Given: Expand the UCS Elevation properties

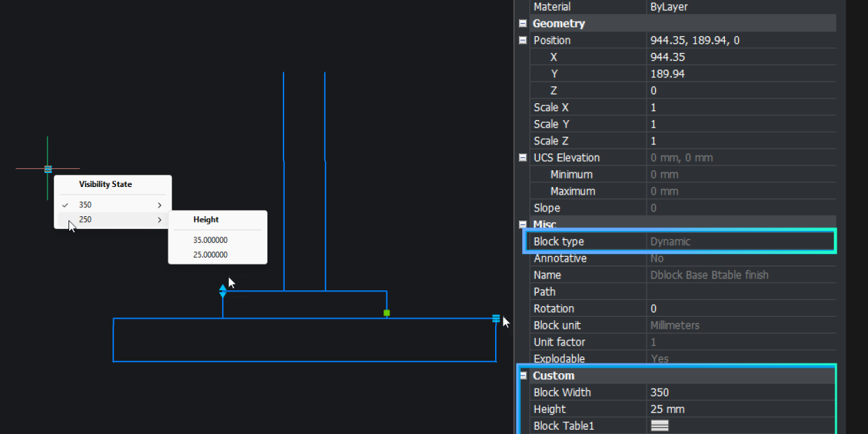Looking at the screenshot, I should click(522, 157).
